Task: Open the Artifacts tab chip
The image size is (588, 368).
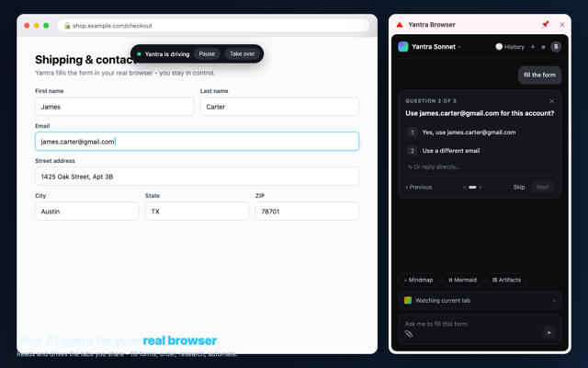Action: pos(506,280)
